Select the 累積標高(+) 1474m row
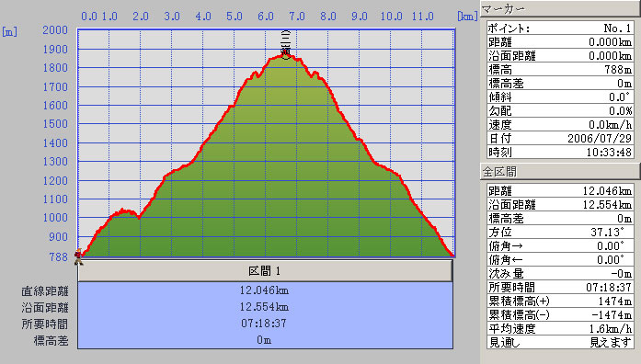The image size is (641, 364). 560,301
